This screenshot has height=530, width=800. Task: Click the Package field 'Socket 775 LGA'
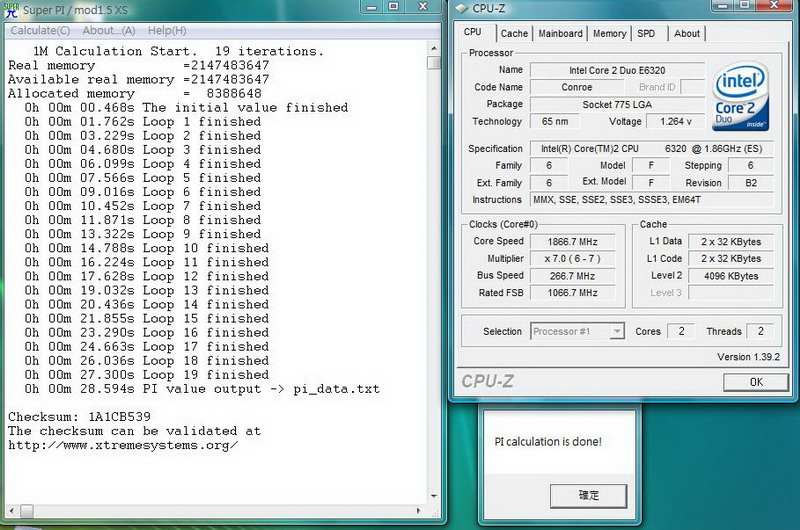pos(617,105)
